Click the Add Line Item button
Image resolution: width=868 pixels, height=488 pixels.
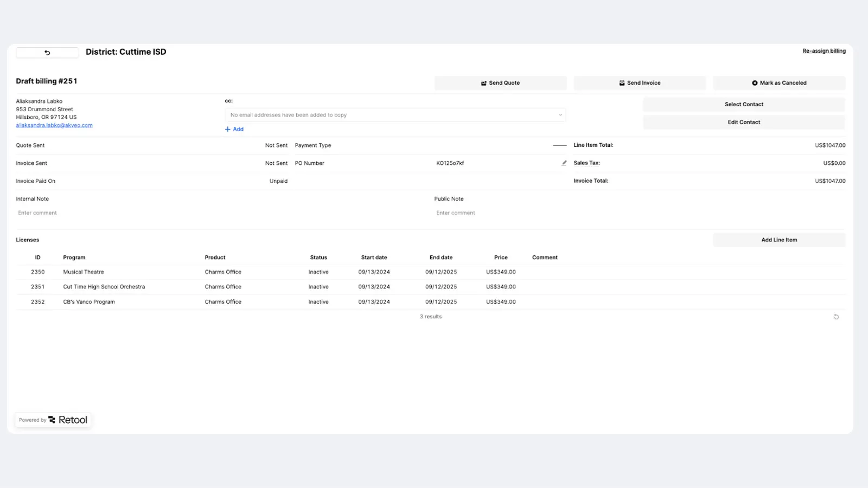779,240
